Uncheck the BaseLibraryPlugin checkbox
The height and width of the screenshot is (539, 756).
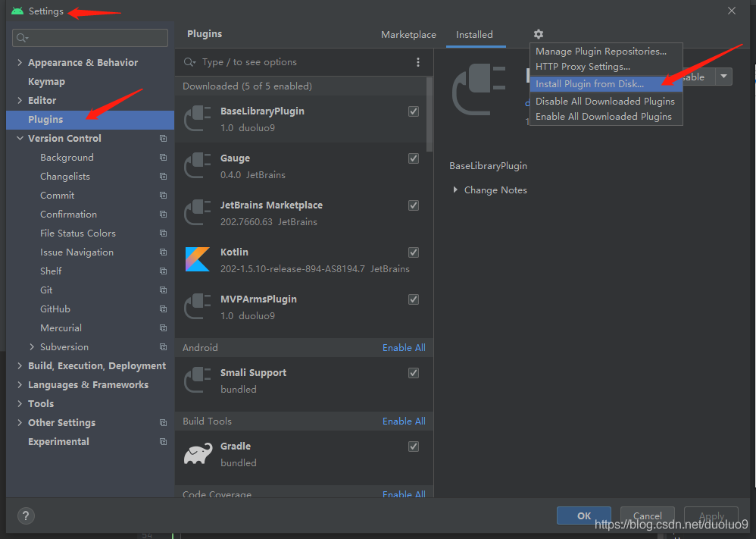pos(413,111)
